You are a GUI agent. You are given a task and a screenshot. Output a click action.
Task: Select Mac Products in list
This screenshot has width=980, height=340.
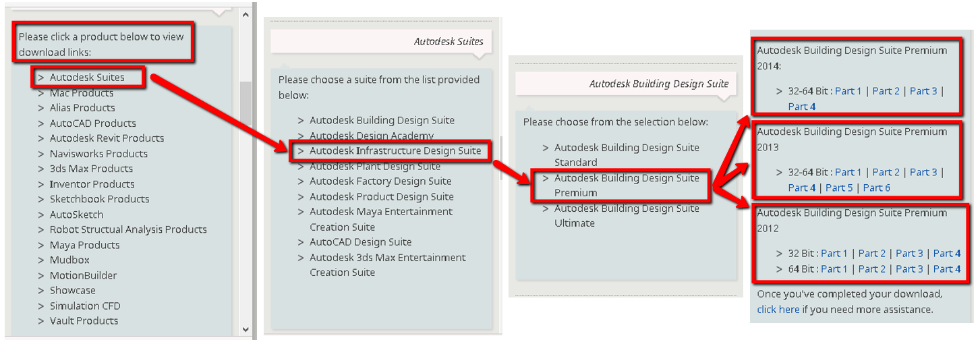[x=81, y=93]
